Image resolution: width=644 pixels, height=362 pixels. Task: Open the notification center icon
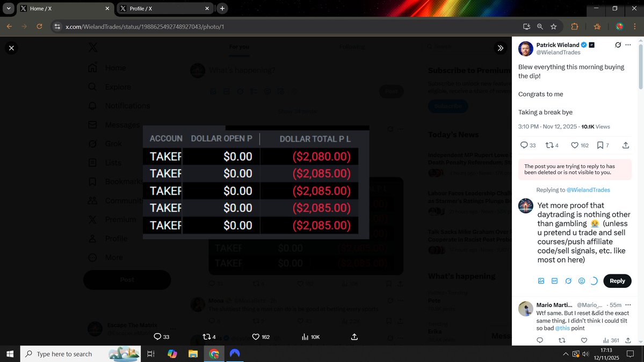click(631, 354)
